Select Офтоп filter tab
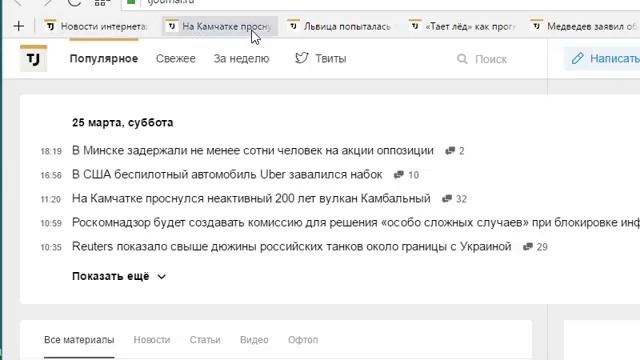Screen dimensions: 640x360 tap(303, 340)
